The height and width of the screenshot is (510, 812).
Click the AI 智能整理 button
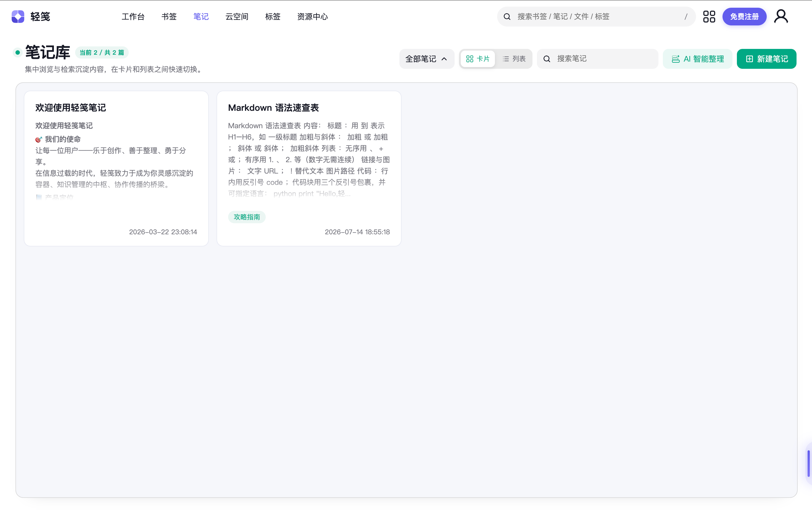[697, 59]
